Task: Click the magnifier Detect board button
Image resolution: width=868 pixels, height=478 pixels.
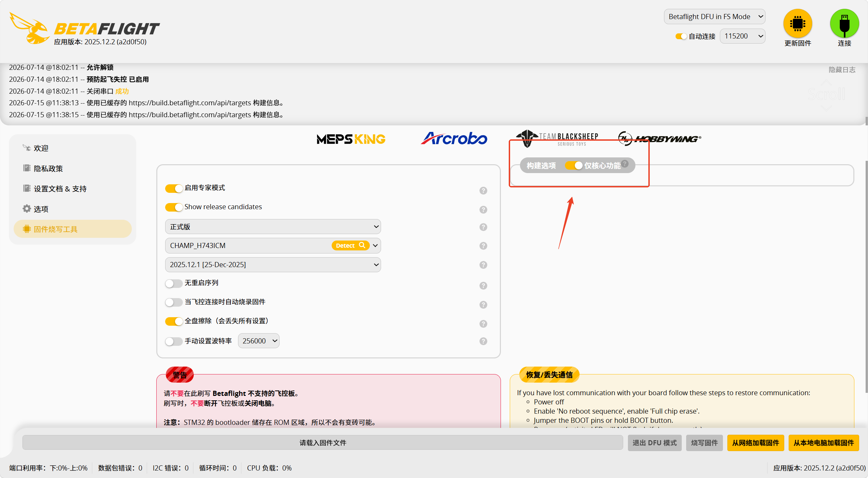Action: [350, 246]
